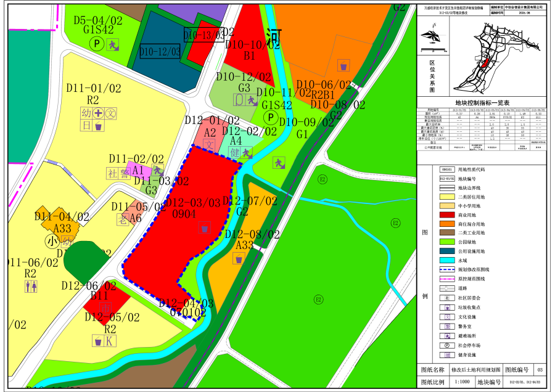This screenshot has width=555, height=392.
Task: Click the 地块控制指标一览表 table heading
Action: tap(482, 103)
